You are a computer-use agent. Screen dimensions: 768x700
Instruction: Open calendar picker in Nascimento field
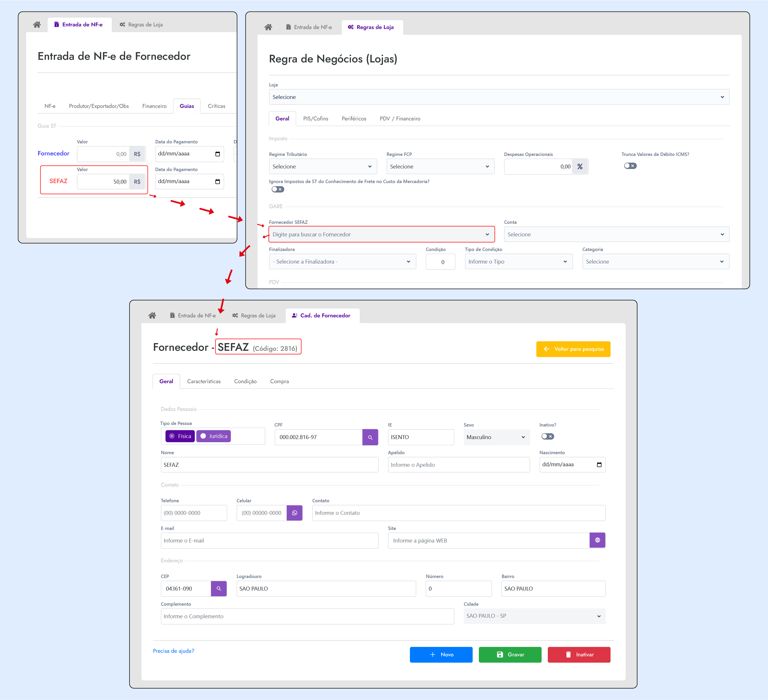599,464
